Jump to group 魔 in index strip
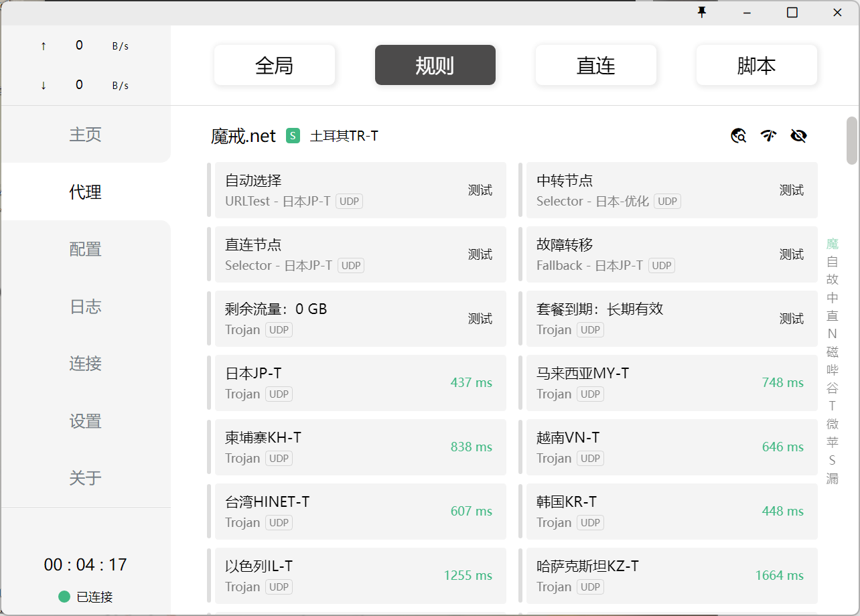Viewport: 860px width, 616px height. (833, 244)
